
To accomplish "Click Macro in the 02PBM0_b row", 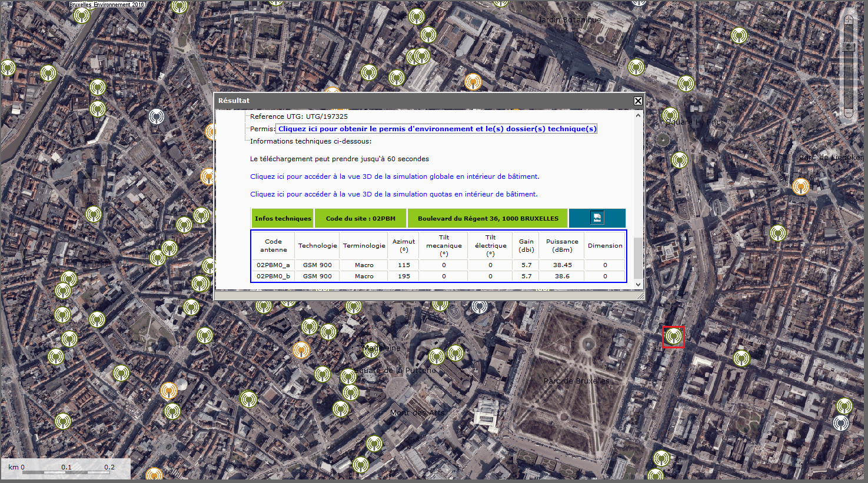I will tap(364, 276).
